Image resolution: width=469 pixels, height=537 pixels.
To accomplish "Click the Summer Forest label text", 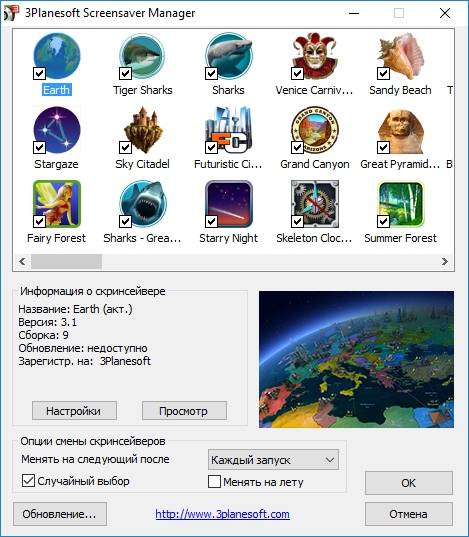I will [x=400, y=238].
